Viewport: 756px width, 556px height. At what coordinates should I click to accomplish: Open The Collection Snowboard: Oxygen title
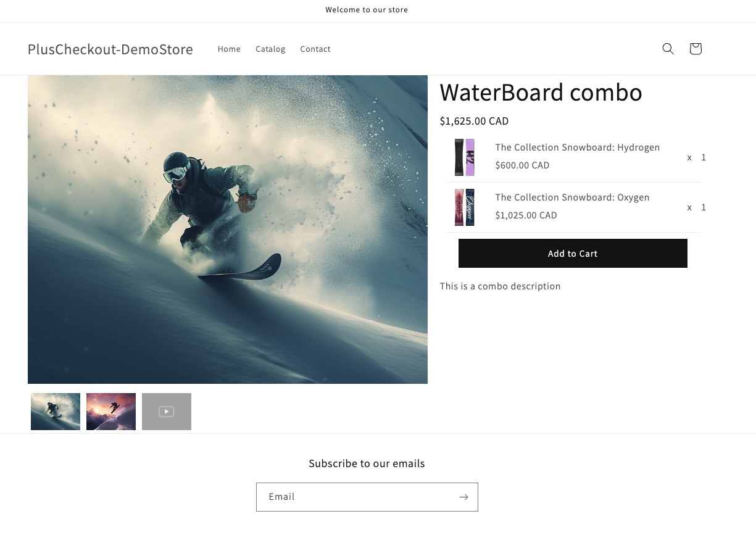coord(572,197)
